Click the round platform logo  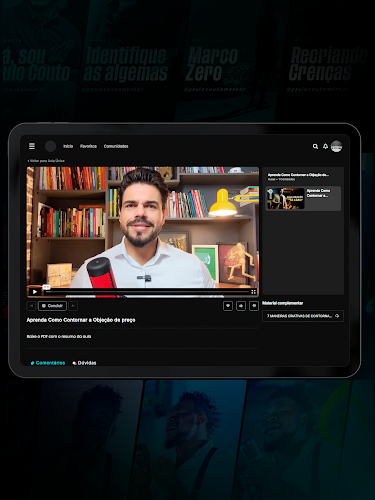pyautogui.click(x=50, y=146)
